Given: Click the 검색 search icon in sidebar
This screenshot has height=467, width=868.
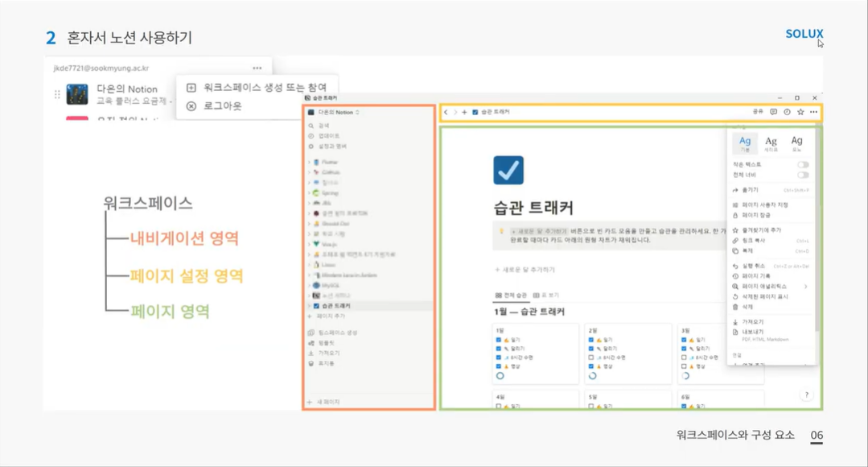Looking at the screenshot, I should pyautogui.click(x=311, y=126).
